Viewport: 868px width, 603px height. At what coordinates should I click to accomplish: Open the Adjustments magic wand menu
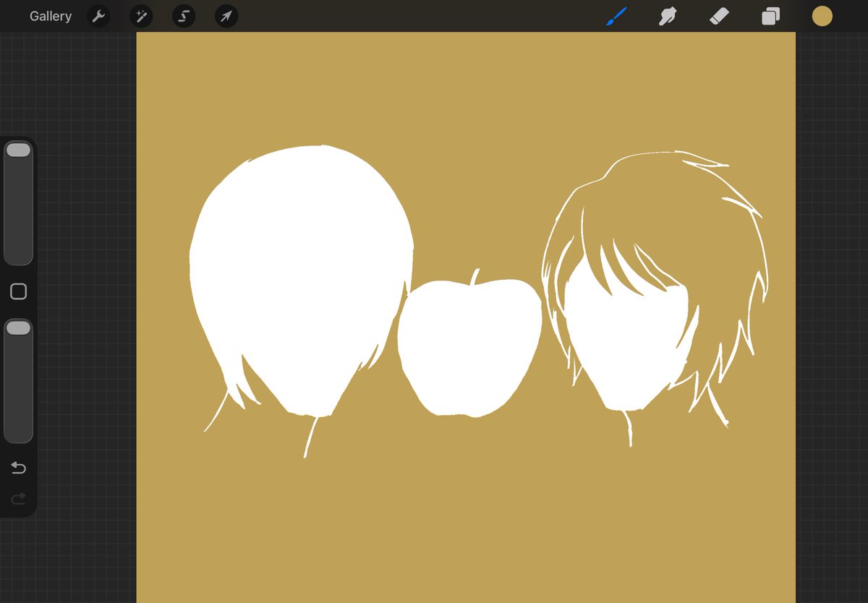tap(141, 16)
